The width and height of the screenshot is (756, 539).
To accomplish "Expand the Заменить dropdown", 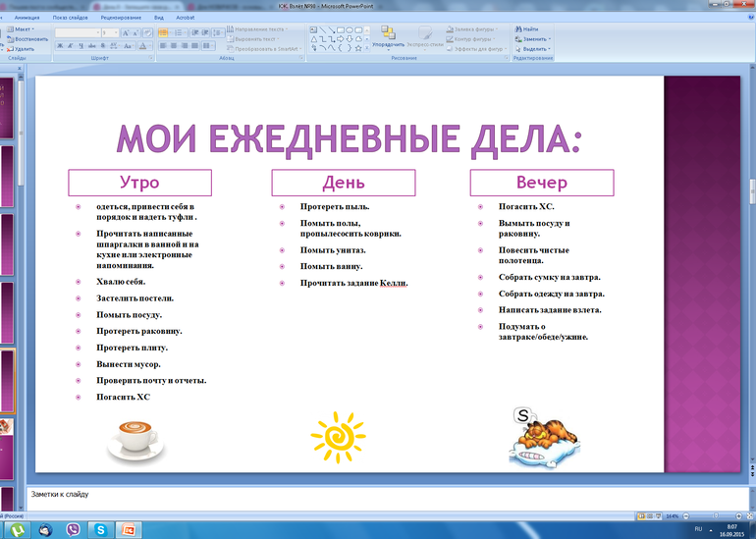I will pos(536,39).
